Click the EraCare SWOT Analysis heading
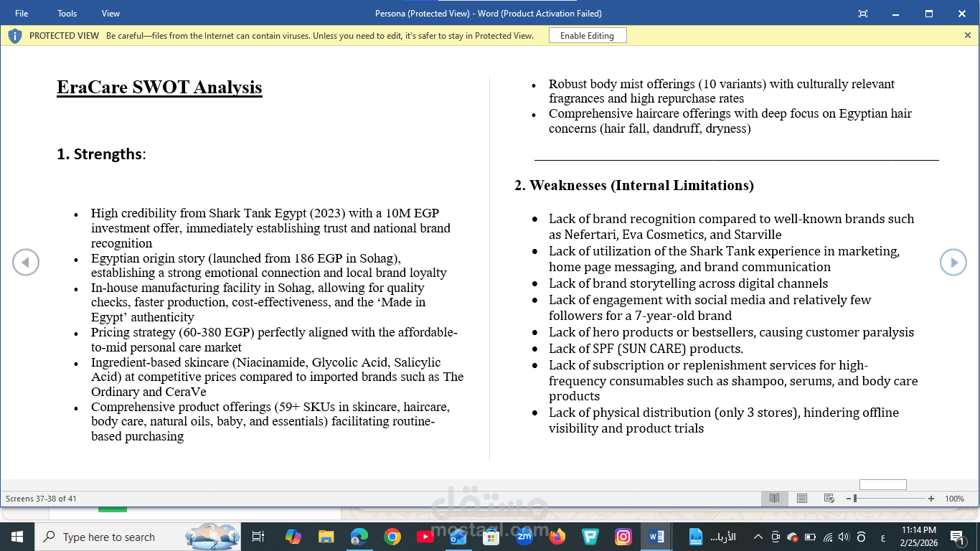The width and height of the screenshot is (980, 551). [159, 88]
